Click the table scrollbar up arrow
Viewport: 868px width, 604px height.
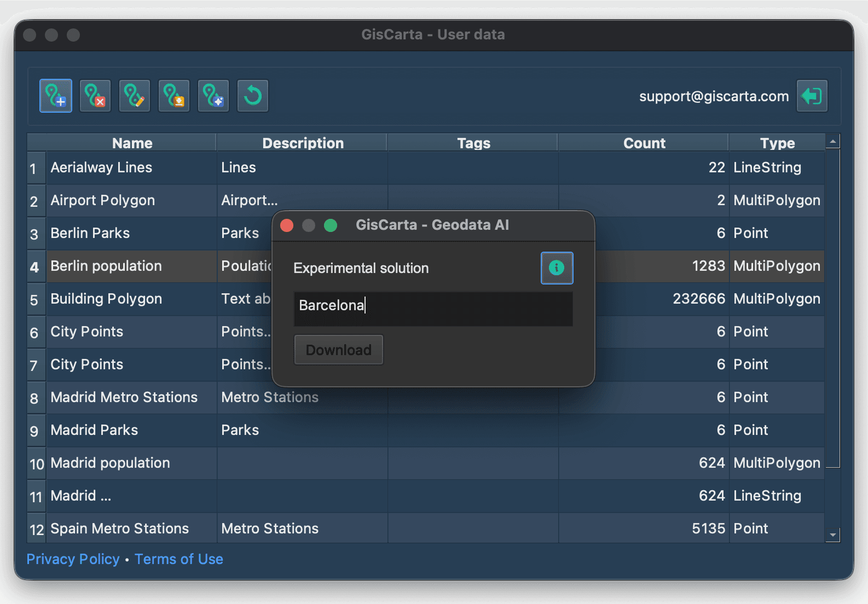click(x=833, y=141)
